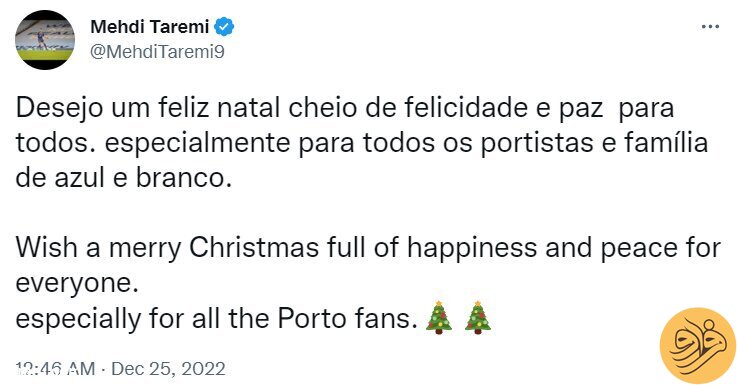
Task: Click the word 'happiness' in the English text
Action: [472, 249]
